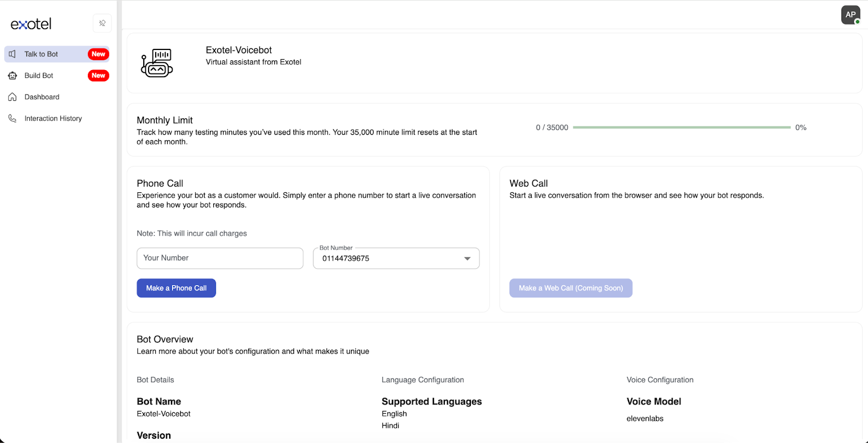Click the 'Learn more about your bot's configuration' text
The width and height of the screenshot is (868, 443).
(253, 351)
